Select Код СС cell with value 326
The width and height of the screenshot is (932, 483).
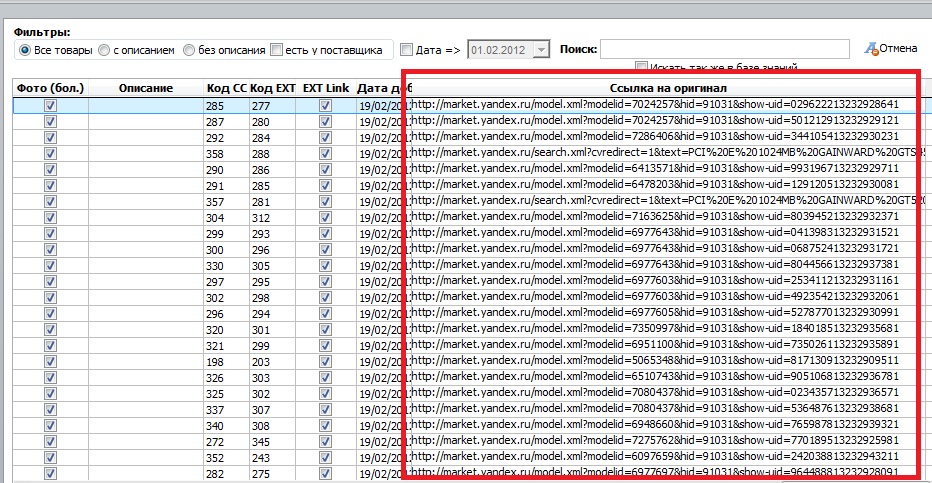point(226,378)
